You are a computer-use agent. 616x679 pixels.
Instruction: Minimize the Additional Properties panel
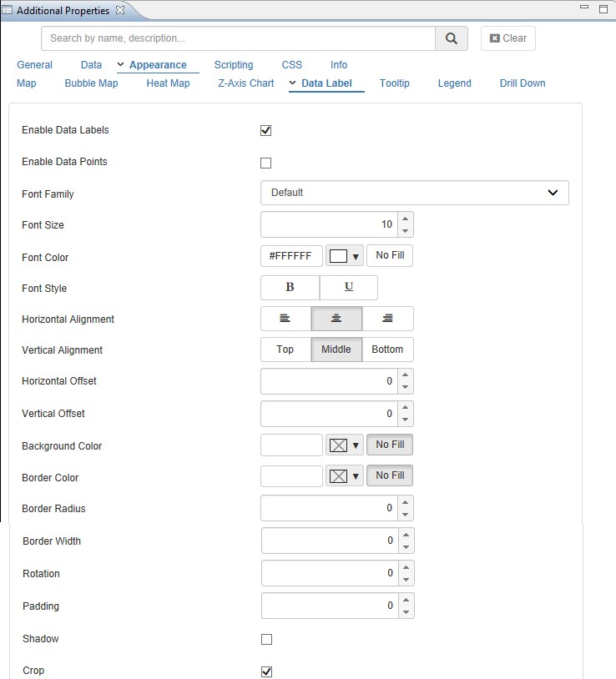click(583, 9)
